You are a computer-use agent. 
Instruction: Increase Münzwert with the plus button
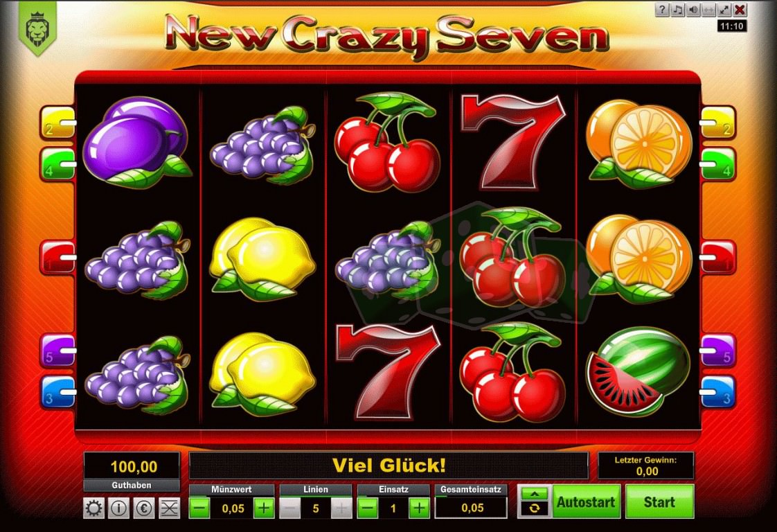coord(264,508)
